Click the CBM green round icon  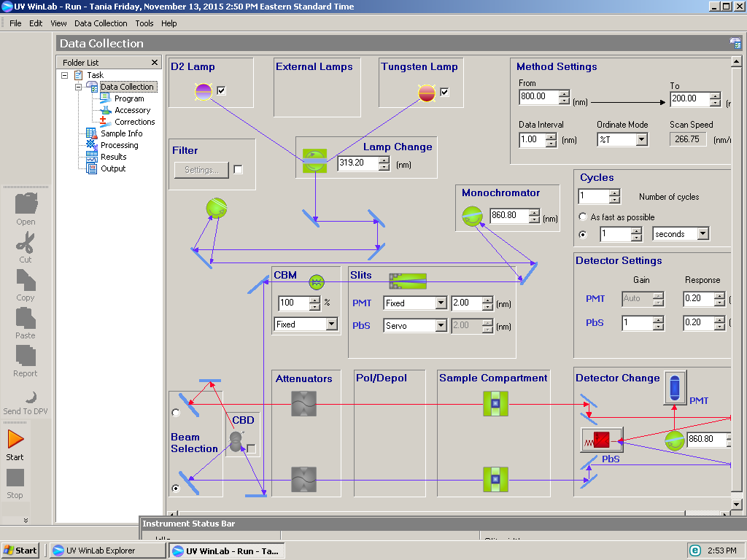click(317, 282)
